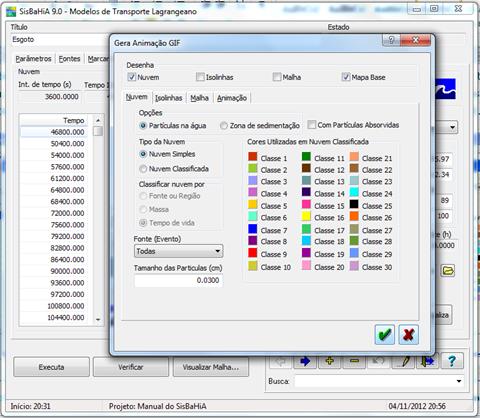Click the yellow plus zoom-in icon
This screenshot has height=418, width=480.
[329, 361]
